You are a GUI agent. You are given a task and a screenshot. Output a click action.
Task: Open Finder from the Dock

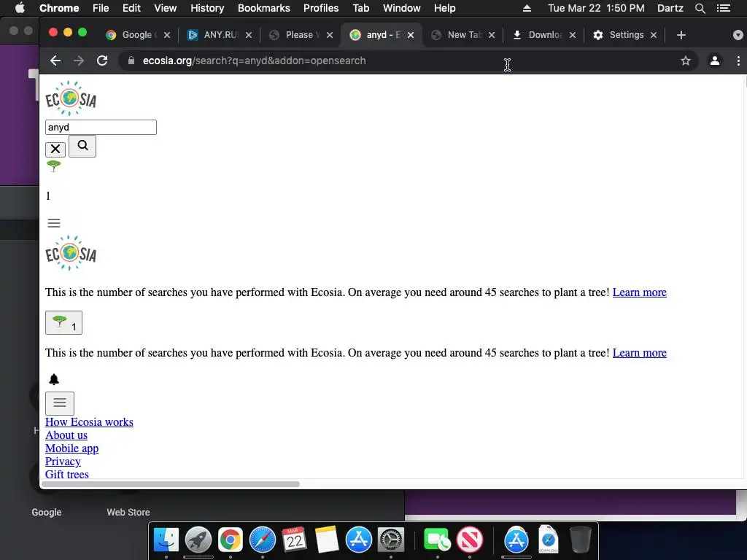[x=166, y=540]
